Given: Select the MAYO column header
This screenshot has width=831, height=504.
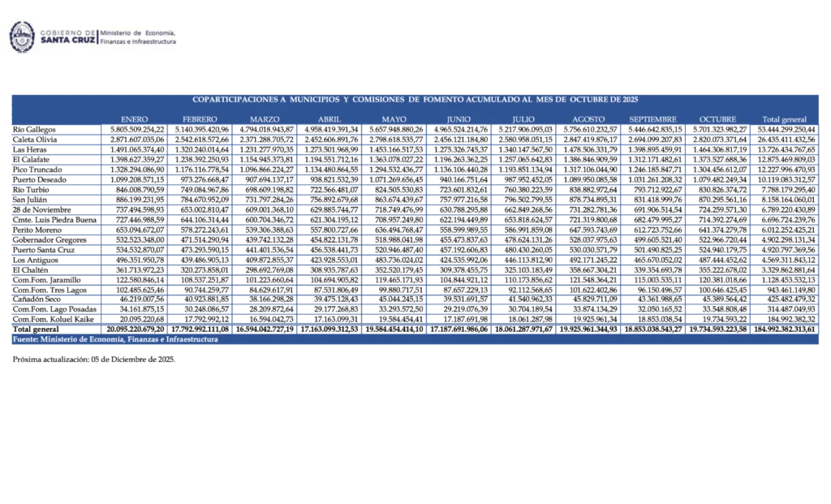Looking at the screenshot, I should click(394, 119).
